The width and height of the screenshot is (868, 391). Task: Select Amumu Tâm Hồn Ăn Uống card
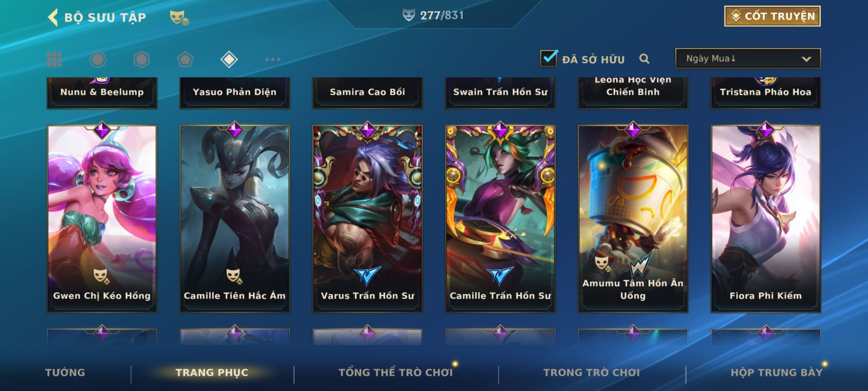[x=633, y=219]
